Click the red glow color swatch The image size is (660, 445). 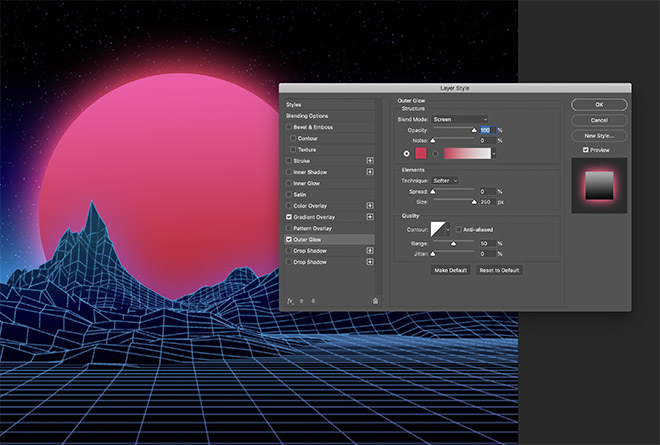422,153
